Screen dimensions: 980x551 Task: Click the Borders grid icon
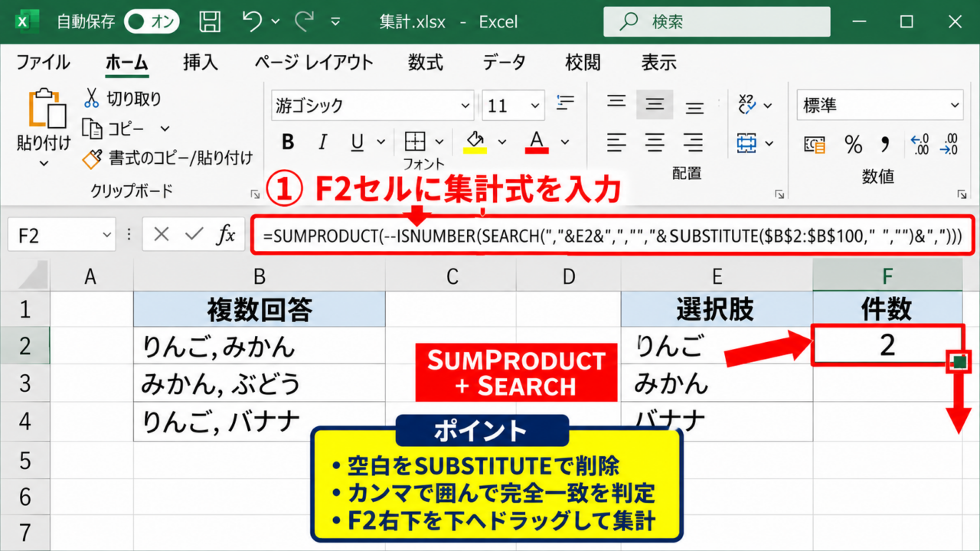point(415,142)
